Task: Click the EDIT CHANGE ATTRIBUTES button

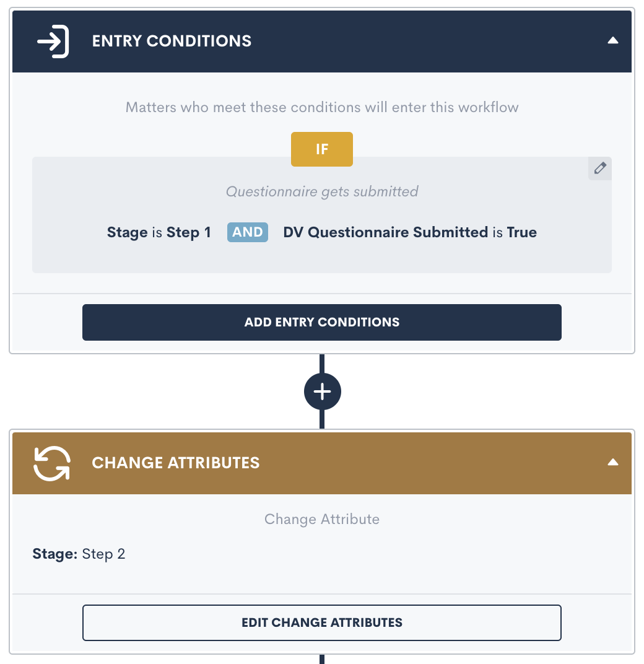Action: 322,622
